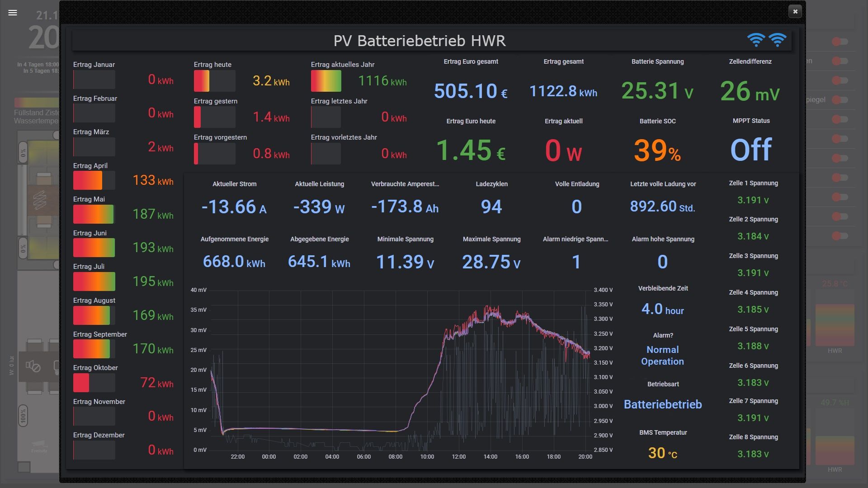
Task: Select the 30 °C BMS Temperatur value
Action: click(x=663, y=453)
